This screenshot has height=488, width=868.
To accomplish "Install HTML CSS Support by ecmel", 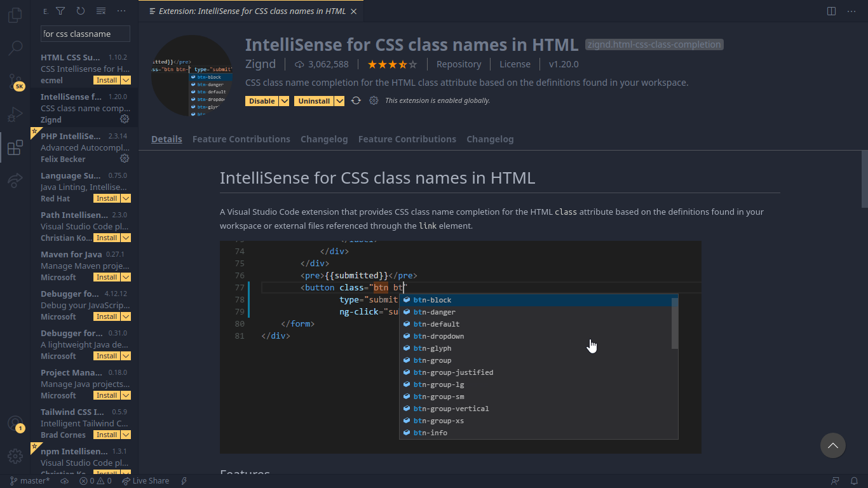I will click(107, 80).
